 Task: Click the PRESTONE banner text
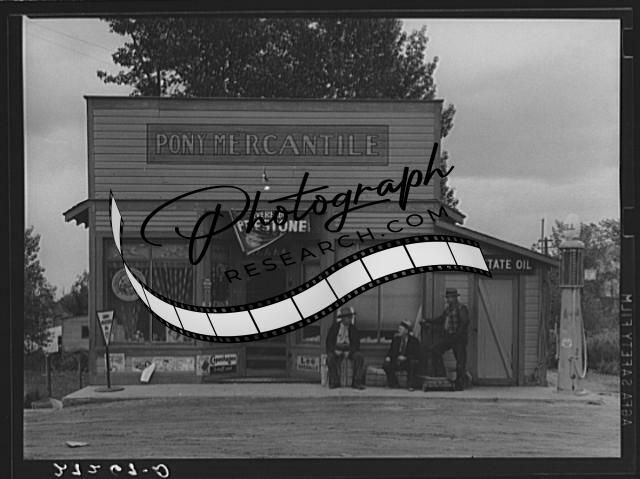click(273, 226)
